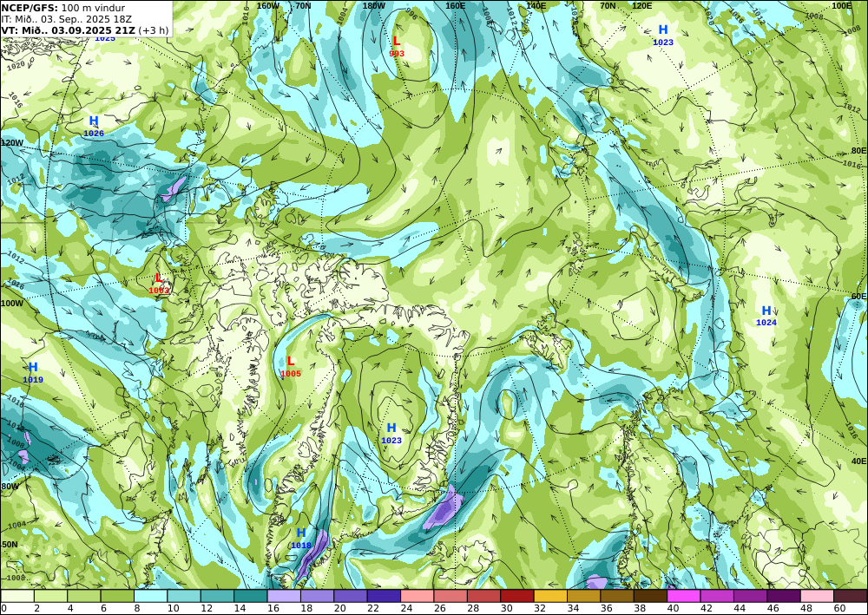Click the '180W' longitude label

click(373, 5)
